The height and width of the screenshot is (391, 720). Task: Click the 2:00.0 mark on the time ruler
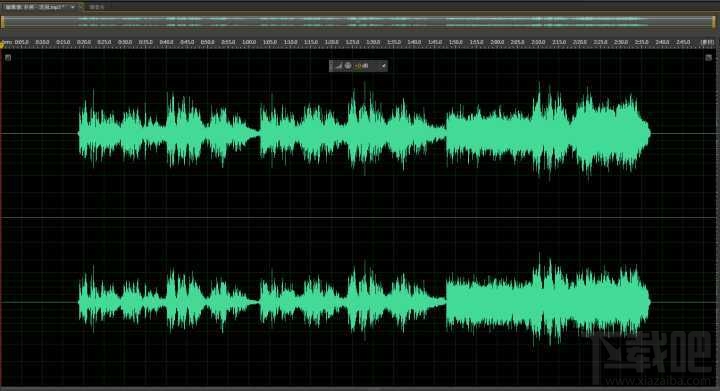(497, 42)
